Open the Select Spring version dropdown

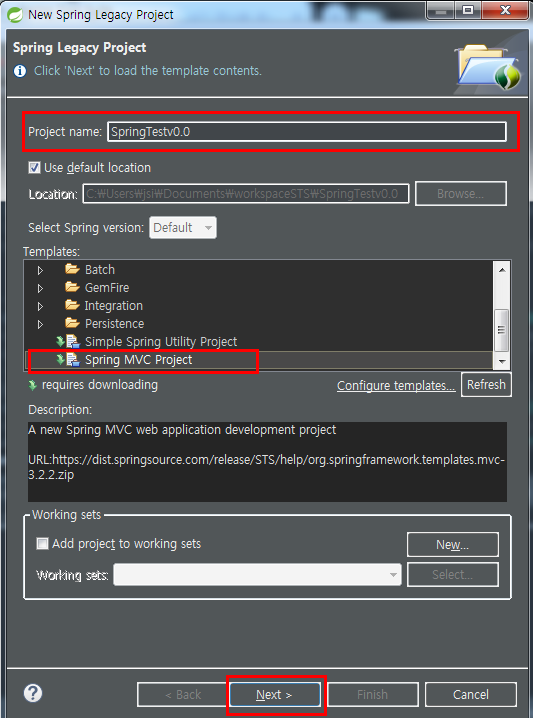183,228
